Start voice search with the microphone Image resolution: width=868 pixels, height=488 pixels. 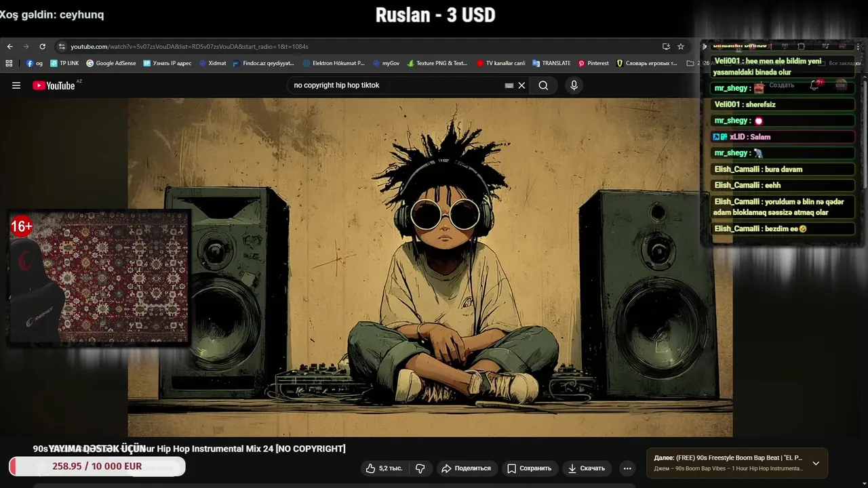574,85
